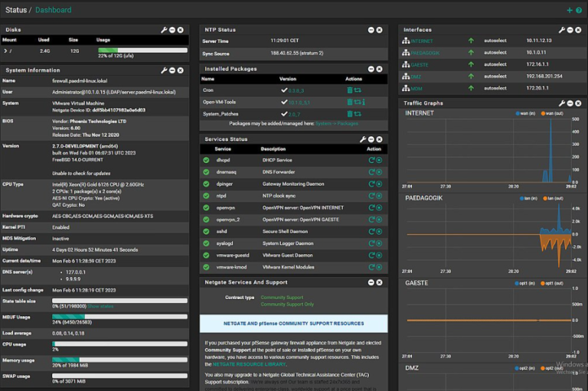The image size is (588, 391).
Task: Restart the dhcpd service
Action: coord(371,161)
